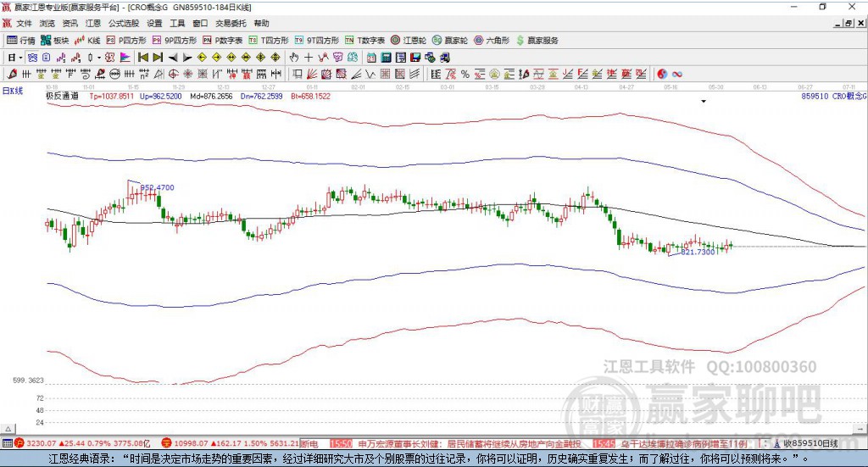Click the yin-yang red blue icon
Viewport: 868px width, 467px height.
(x=662, y=74)
